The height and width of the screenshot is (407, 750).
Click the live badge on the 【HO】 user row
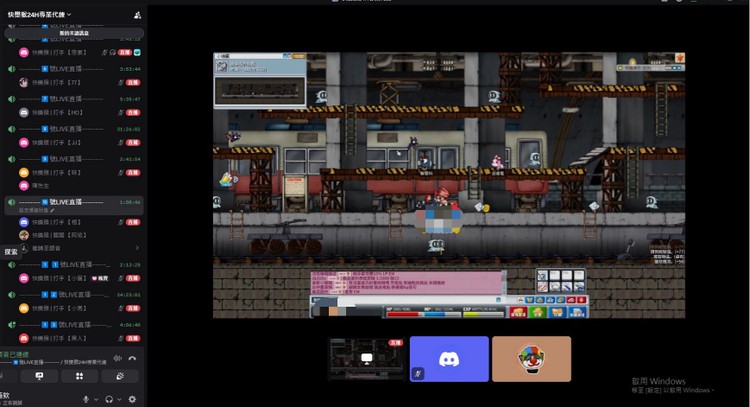point(133,113)
